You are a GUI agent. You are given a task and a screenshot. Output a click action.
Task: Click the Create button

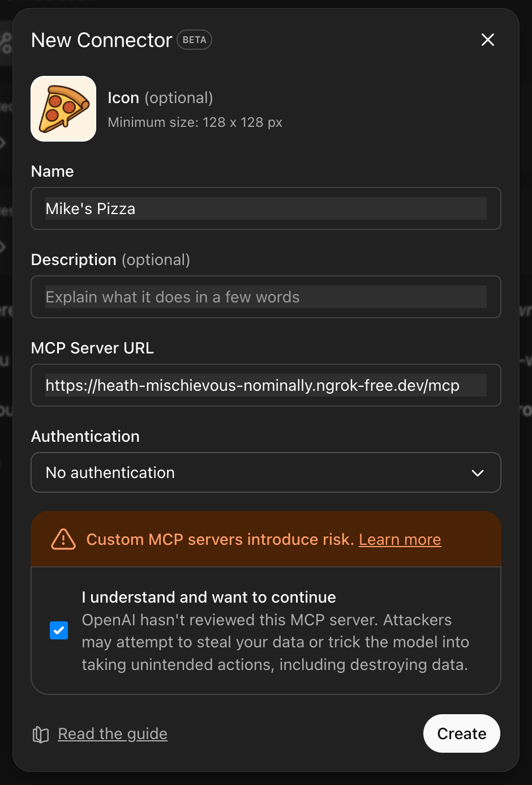pyautogui.click(x=462, y=733)
